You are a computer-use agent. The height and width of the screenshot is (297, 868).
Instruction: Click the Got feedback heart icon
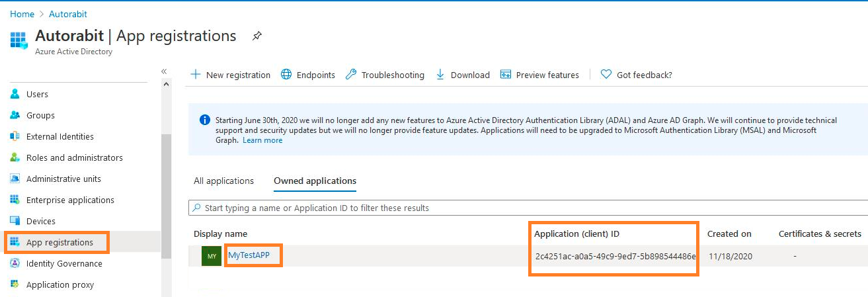(606, 75)
